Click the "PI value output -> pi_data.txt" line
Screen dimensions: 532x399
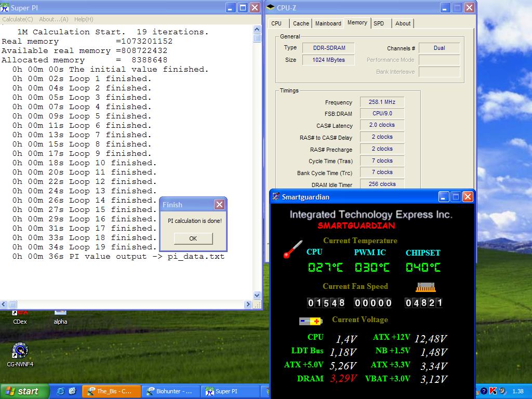coord(118,257)
